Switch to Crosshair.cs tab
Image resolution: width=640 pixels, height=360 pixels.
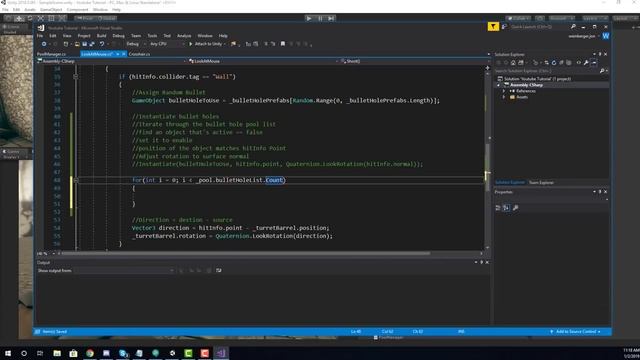click(139, 54)
